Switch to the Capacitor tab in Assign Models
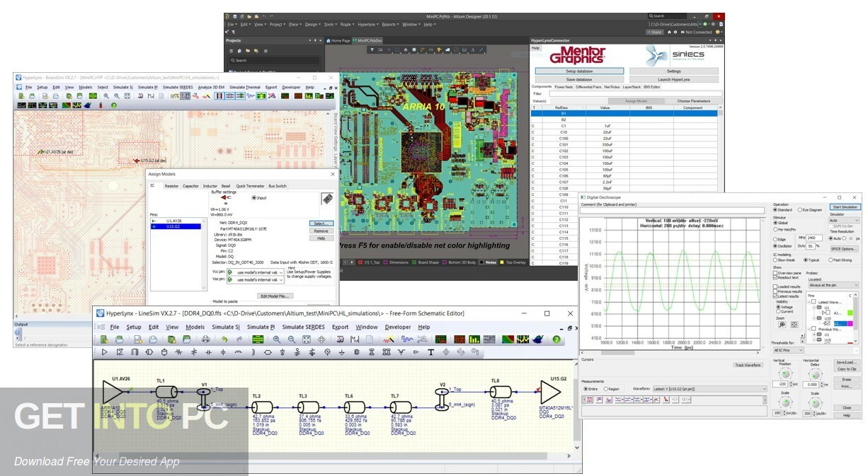 pyautogui.click(x=190, y=186)
